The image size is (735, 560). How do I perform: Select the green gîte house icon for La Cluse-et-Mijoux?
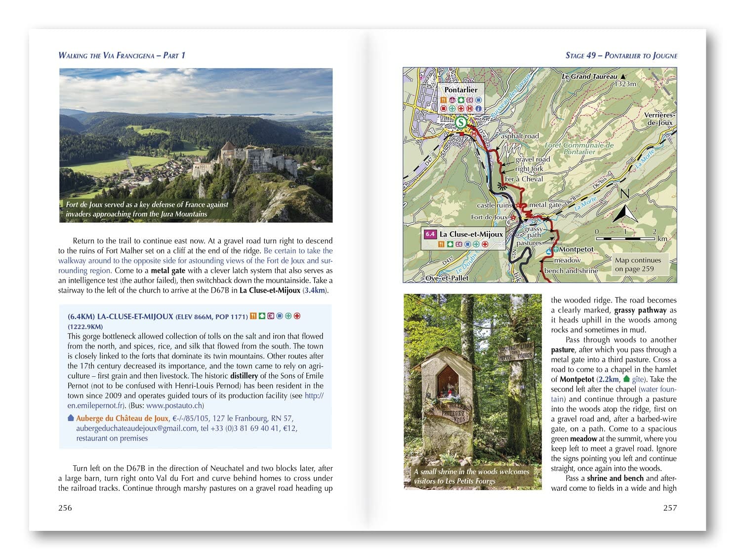point(450,244)
